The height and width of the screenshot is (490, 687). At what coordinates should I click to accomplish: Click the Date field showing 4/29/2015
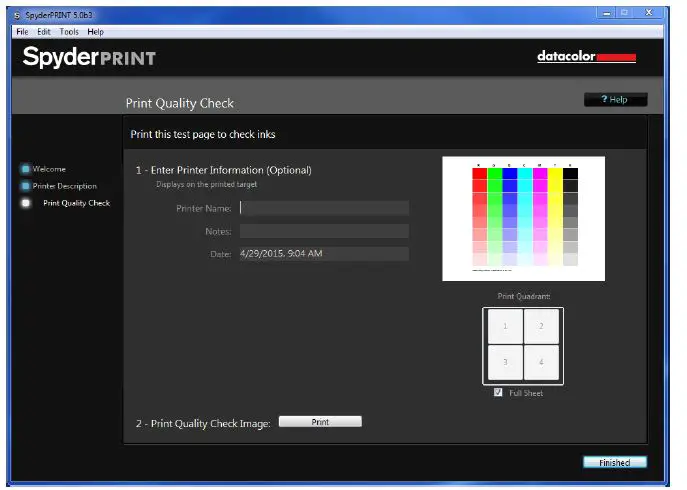[x=324, y=254]
